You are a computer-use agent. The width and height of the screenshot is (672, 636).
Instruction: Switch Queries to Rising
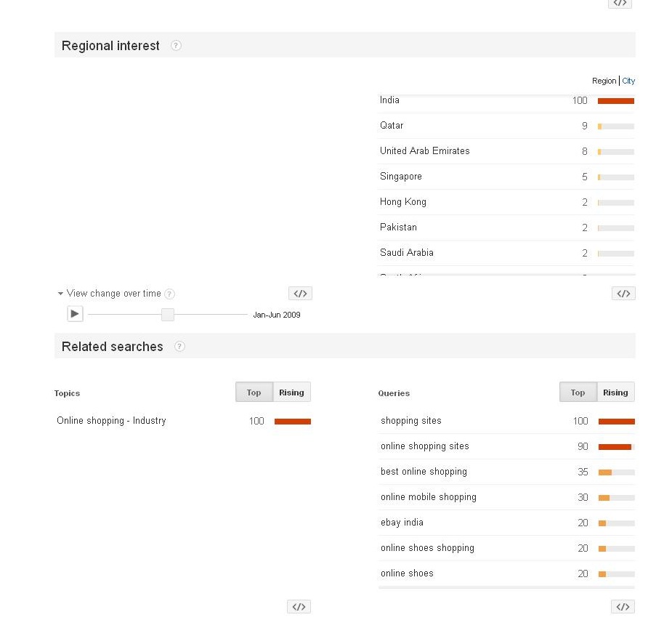tap(615, 393)
